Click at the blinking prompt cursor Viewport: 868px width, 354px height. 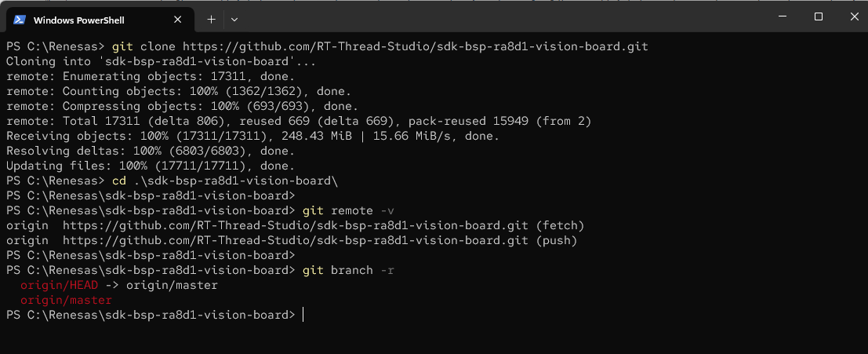(x=303, y=315)
